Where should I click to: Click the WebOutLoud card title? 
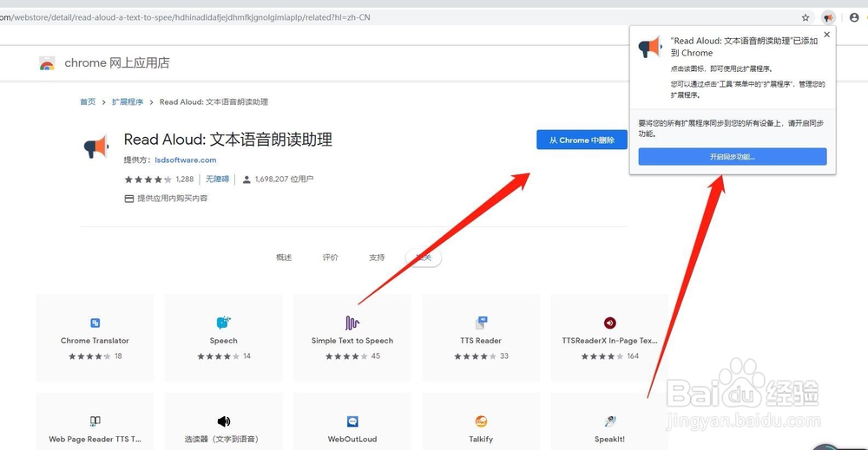pyautogui.click(x=352, y=439)
